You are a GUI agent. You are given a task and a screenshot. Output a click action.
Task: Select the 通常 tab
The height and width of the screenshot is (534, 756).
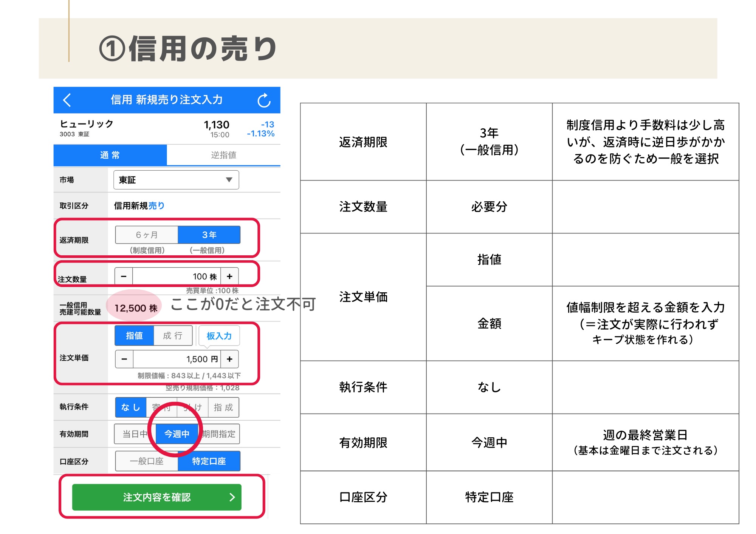tap(110, 155)
